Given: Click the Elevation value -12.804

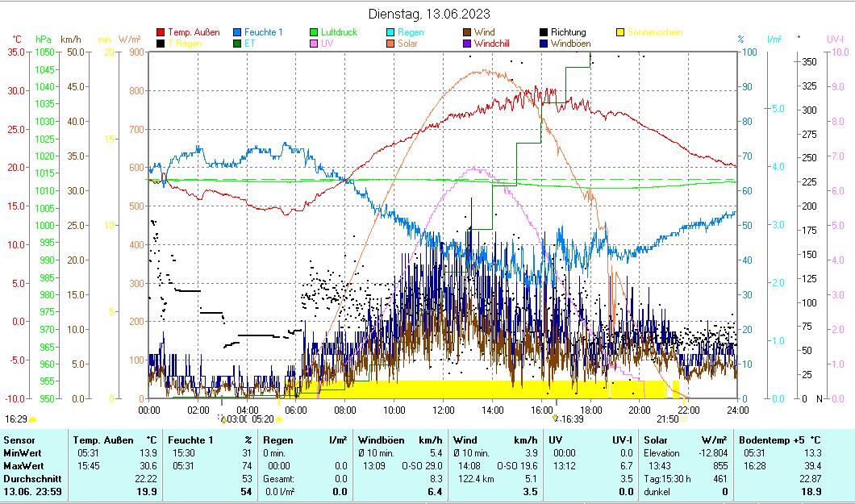Looking at the screenshot, I should [714, 452].
